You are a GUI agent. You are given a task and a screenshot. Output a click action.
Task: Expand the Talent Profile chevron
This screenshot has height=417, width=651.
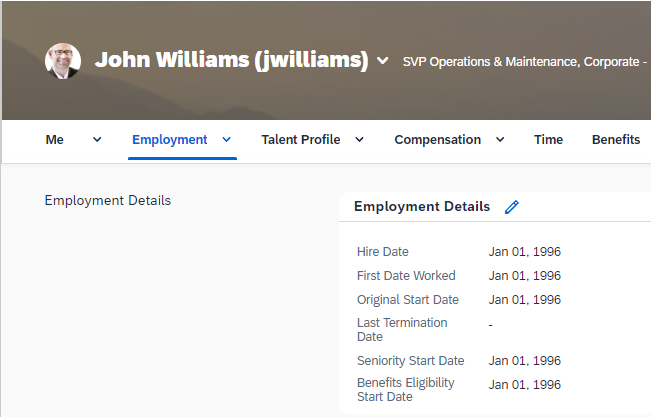click(360, 140)
